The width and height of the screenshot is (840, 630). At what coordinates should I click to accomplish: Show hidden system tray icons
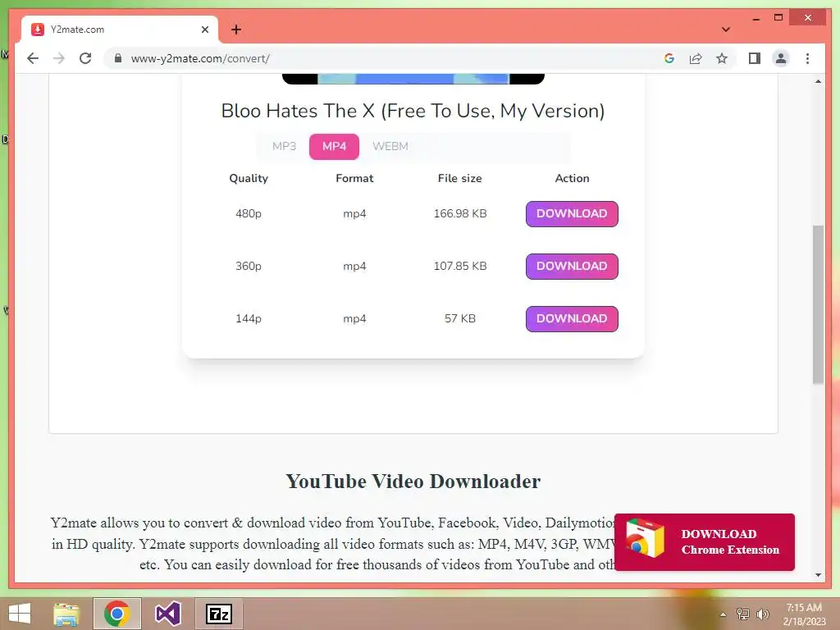coord(723,614)
